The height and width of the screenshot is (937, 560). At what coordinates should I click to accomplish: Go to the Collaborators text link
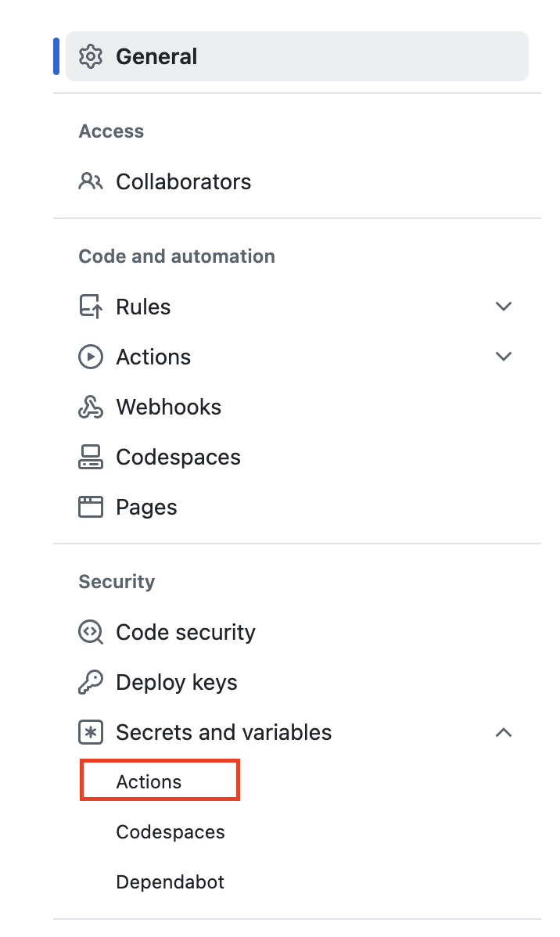(183, 181)
